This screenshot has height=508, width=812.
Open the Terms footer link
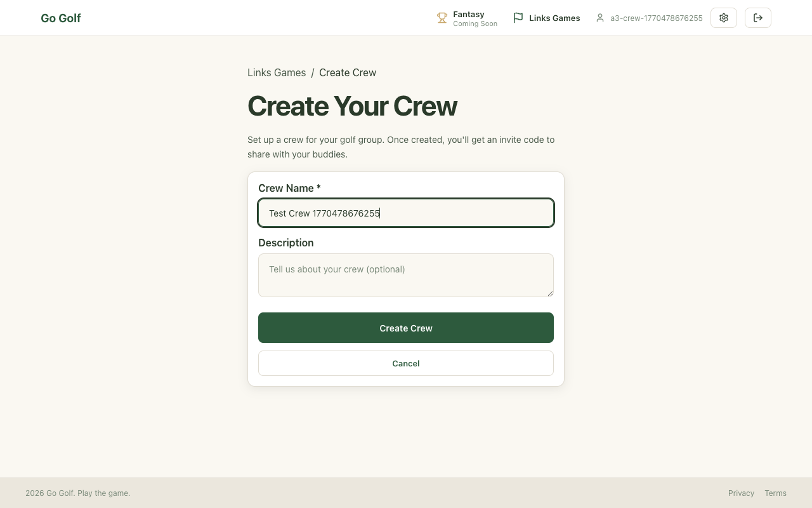[775, 493]
